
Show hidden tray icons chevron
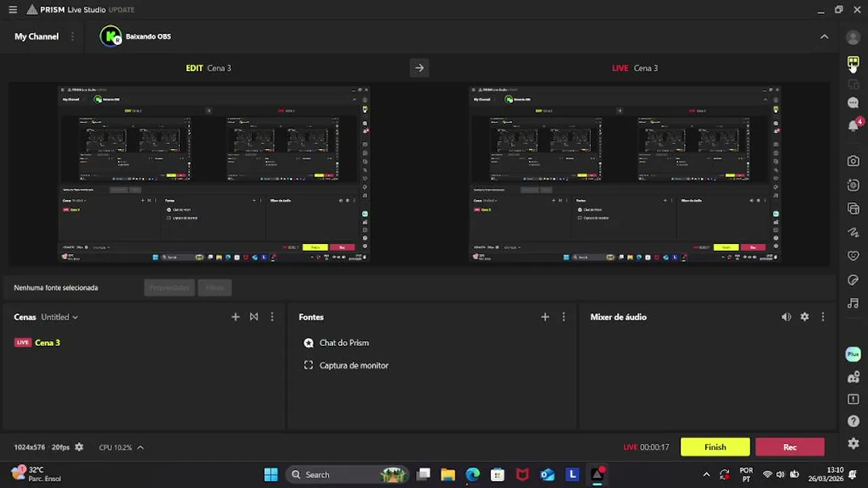706,474
